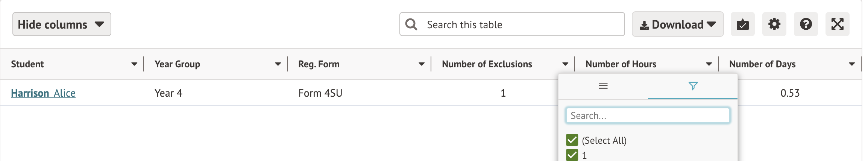Open Number of Exclusions column menu arrow
The width and height of the screenshot is (868, 161).
[x=565, y=64]
